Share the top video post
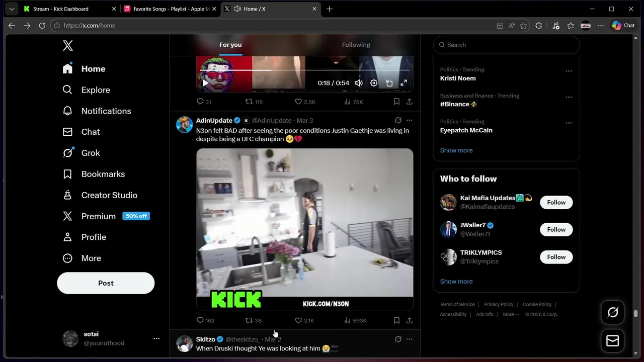The image size is (644, 362). point(410,102)
